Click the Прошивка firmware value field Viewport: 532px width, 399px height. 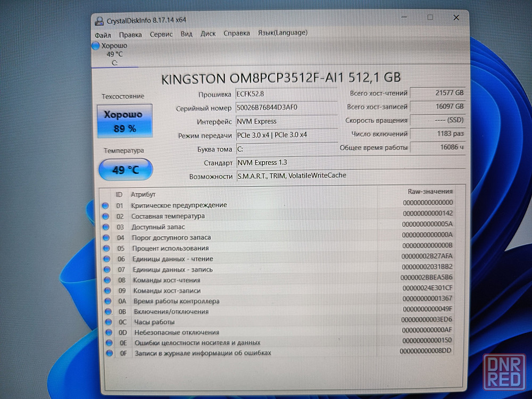point(286,94)
